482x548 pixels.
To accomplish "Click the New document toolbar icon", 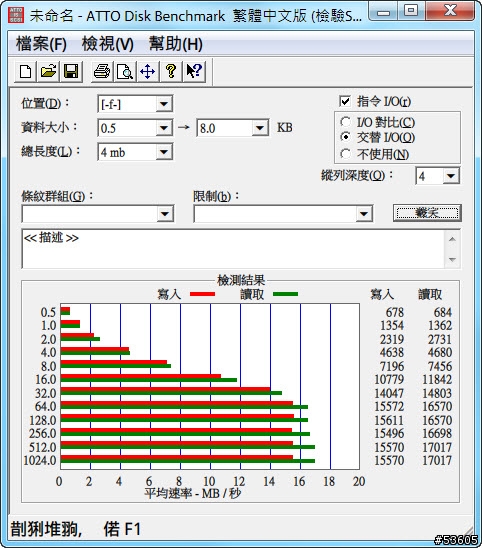I will coord(25,72).
